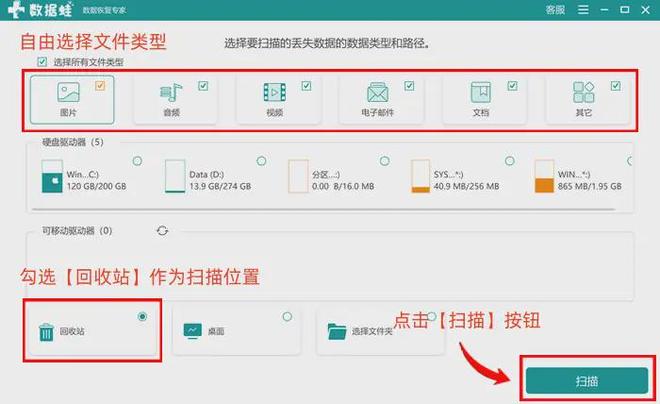Click the 扫描 scan button
Viewport: 660px width, 404px height.
coord(587,381)
